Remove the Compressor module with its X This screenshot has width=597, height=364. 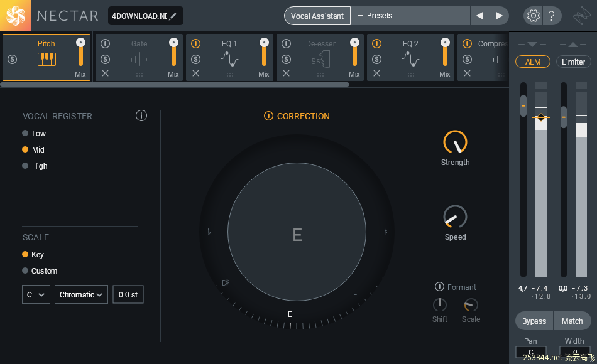(467, 73)
